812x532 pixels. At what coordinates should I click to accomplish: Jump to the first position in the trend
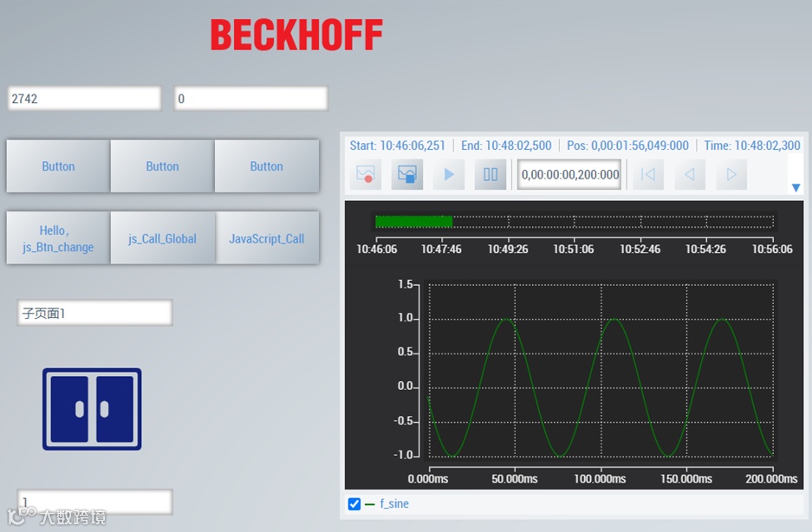click(648, 174)
